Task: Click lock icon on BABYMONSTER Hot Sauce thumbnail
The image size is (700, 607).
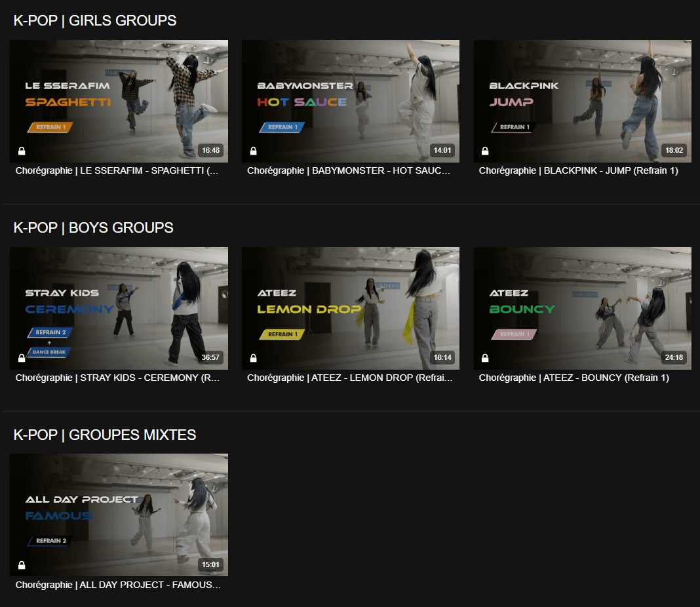Action: 254,151
